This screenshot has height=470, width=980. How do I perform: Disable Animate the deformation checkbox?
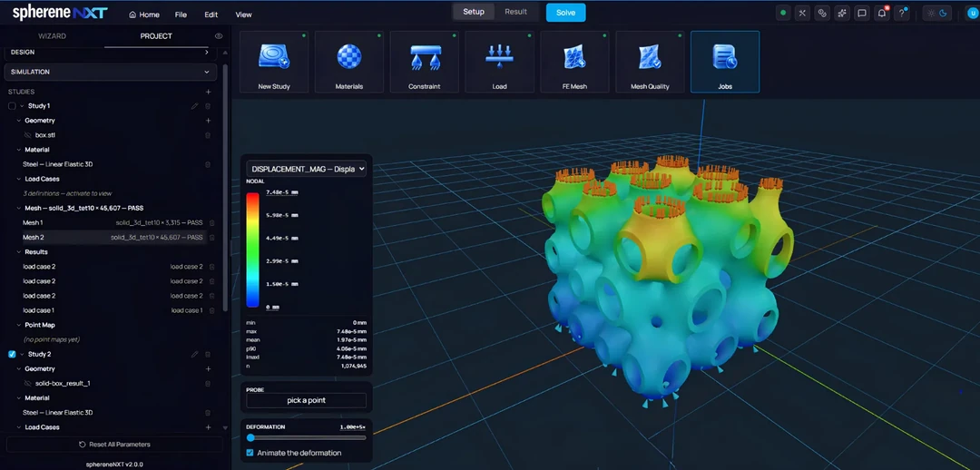coord(250,453)
